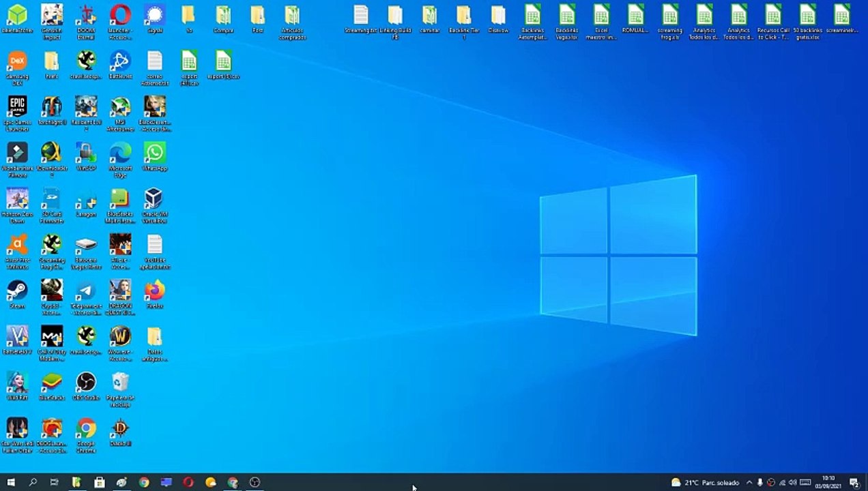Select the Call of Duty Modern Warfare icon
Image resolution: width=868 pixels, height=491 pixels.
click(x=52, y=342)
